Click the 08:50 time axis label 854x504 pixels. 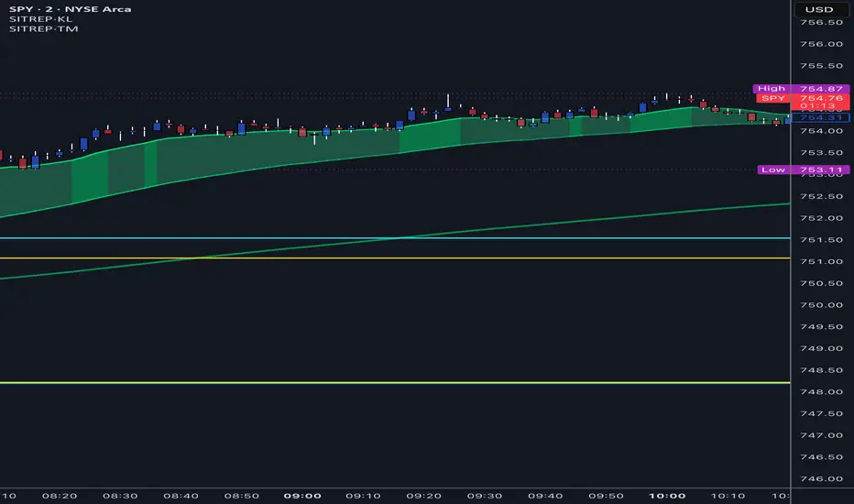242,496
